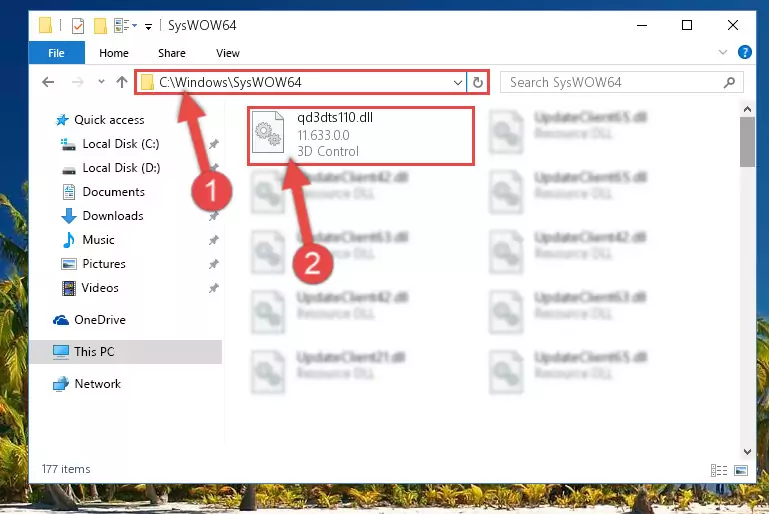Switch to the View ribbon tab
Viewport: 769px width, 514px height.
click(x=228, y=53)
